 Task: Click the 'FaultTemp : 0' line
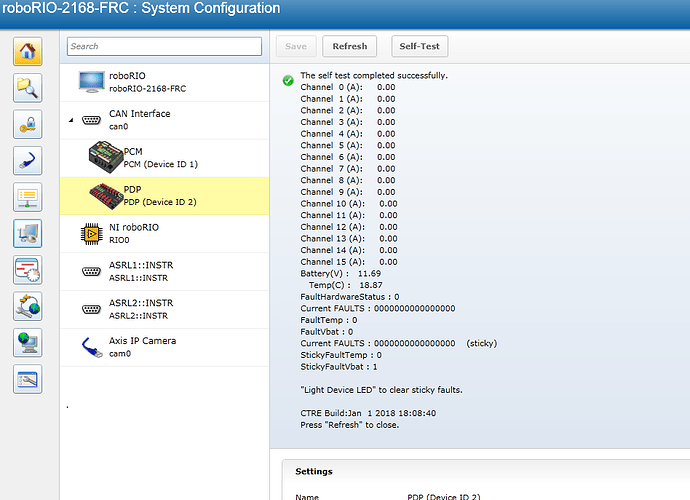click(329, 320)
